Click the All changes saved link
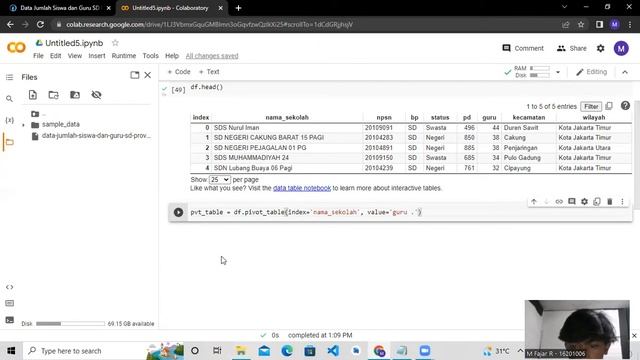Image resolution: width=640 pixels, height=360 pixels. 212,56
